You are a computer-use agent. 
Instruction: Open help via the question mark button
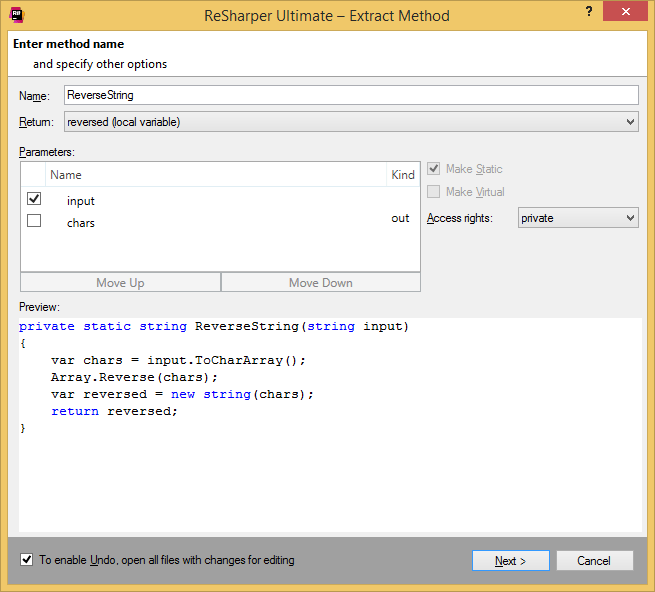point(589,11)
